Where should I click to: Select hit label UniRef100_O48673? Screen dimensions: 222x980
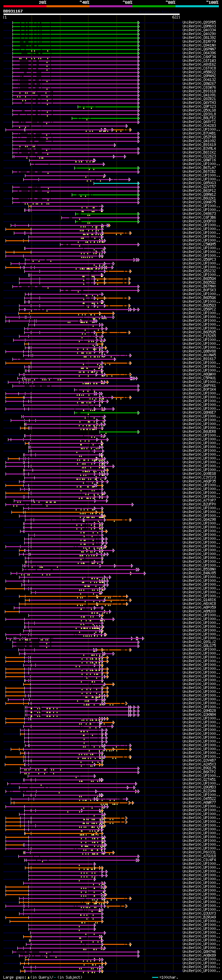pos(199,213)
